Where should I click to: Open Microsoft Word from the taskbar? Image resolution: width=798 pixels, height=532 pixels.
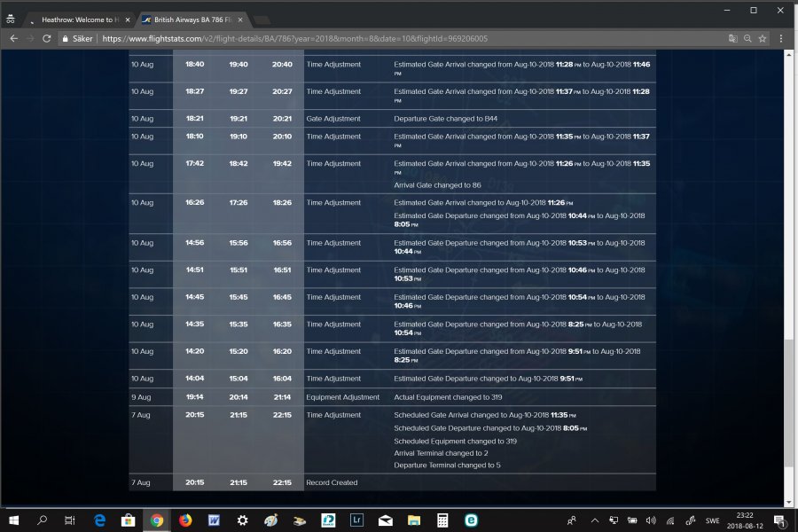214,520
